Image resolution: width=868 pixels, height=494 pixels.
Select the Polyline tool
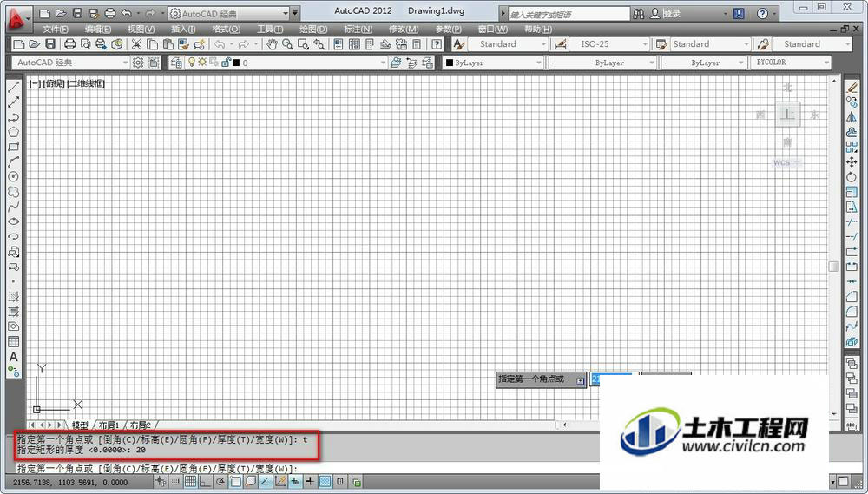(x=13, y=117)
